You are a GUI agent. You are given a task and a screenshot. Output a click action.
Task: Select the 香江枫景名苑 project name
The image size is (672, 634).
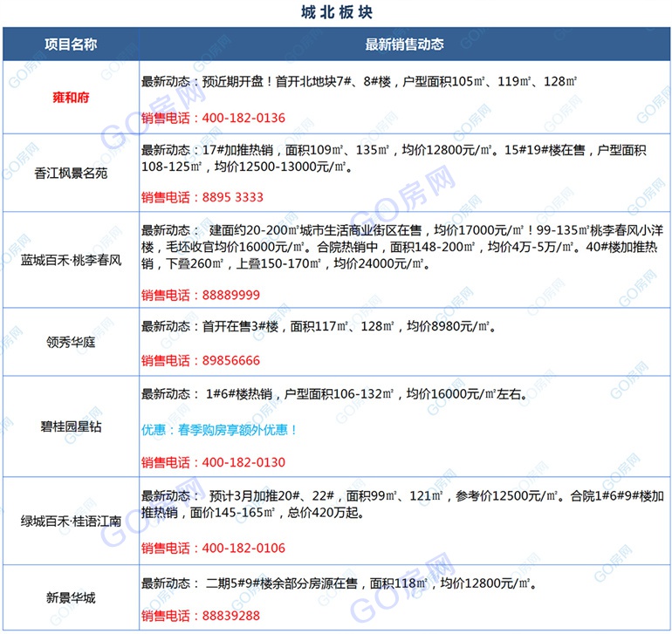pos(71,173)
